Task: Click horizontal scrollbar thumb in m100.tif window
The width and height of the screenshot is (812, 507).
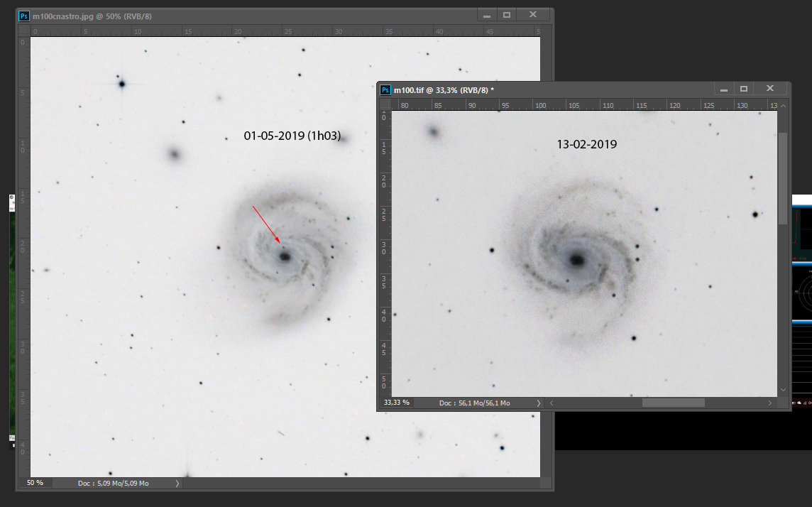Action: [673, 403]
